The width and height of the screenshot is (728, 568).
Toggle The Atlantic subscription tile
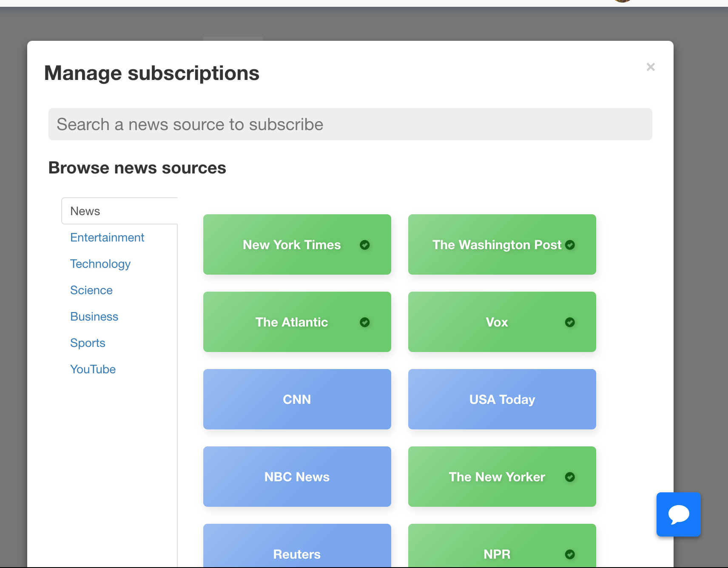pos(297,322)
